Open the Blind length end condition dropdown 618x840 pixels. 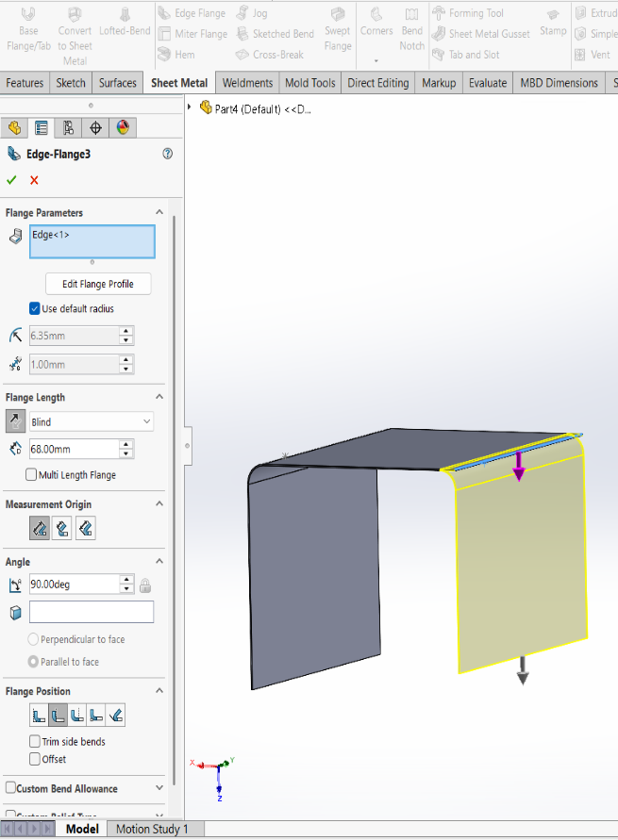[92, 421]
